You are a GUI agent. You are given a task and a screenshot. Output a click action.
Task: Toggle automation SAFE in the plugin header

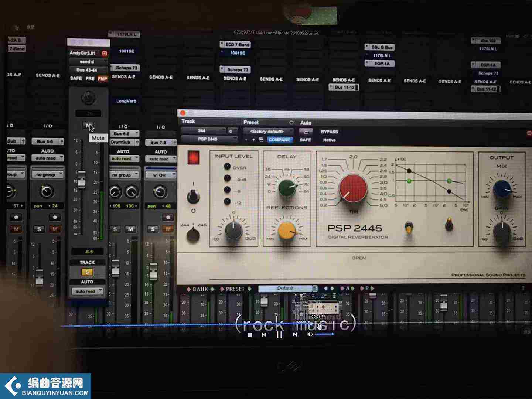305,140
